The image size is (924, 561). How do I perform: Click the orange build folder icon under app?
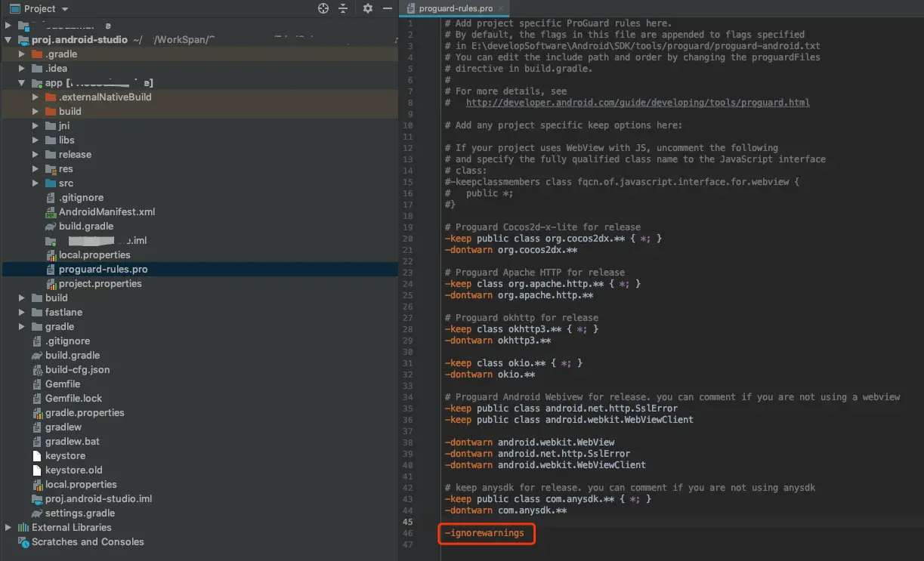point(51,111)
